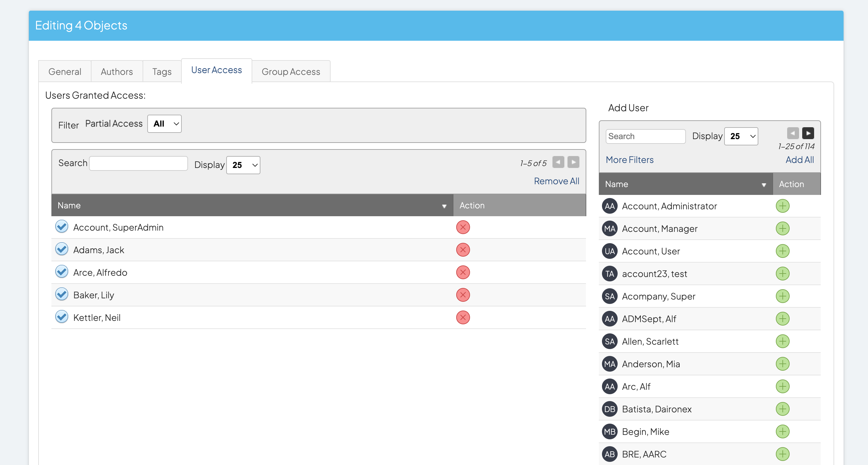Select the name BRE, AARC
Image resolution: width=868 pixels, height=465 pixels.
pyautogui.click(x=644, y=454)
